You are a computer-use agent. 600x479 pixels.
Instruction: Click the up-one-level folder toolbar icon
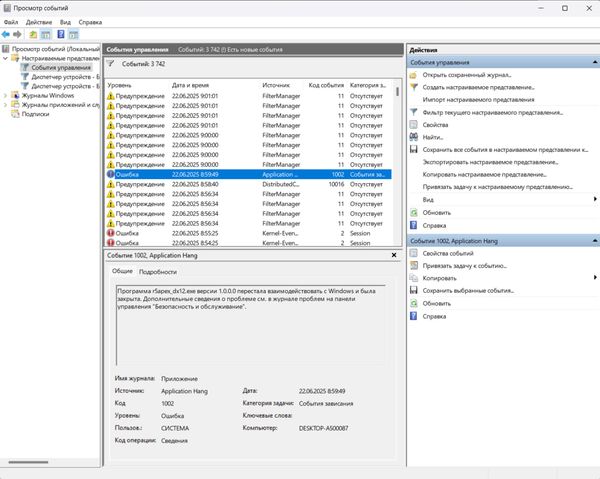(33, 34)
